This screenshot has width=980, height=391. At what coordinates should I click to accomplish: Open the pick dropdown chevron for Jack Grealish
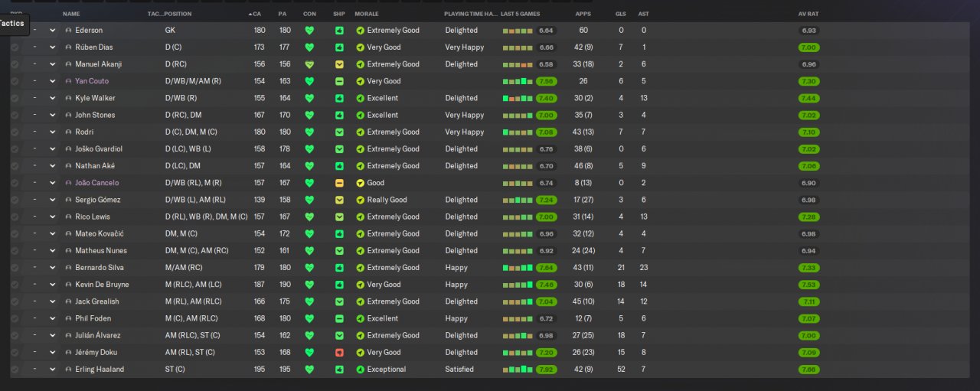53,301
